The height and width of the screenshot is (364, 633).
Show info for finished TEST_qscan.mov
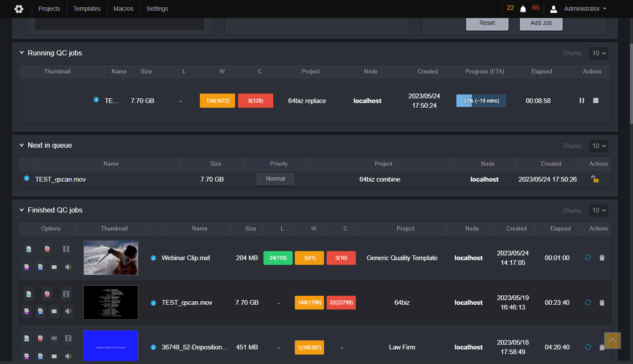153,303
